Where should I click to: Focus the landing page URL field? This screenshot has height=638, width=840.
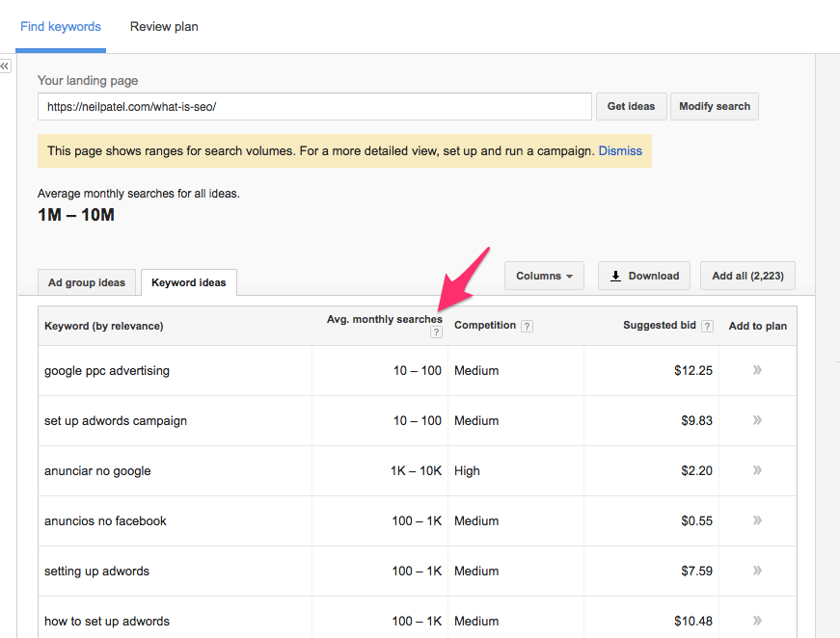[314, 106]
